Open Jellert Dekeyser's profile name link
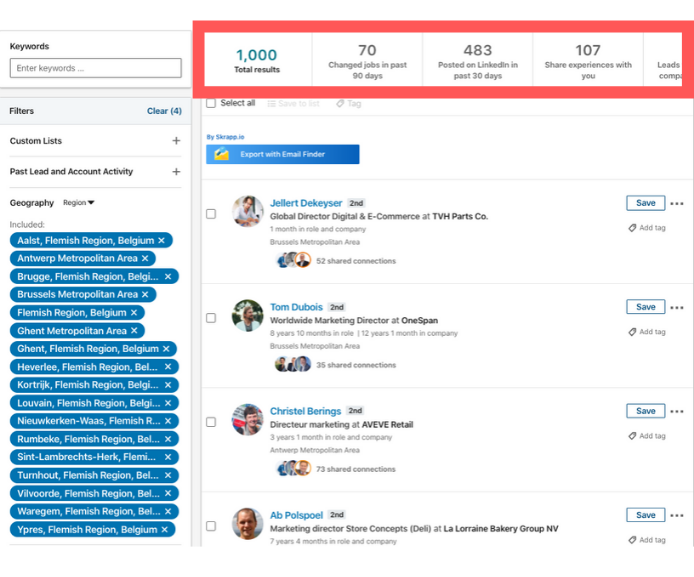 [x=306, y=203]
